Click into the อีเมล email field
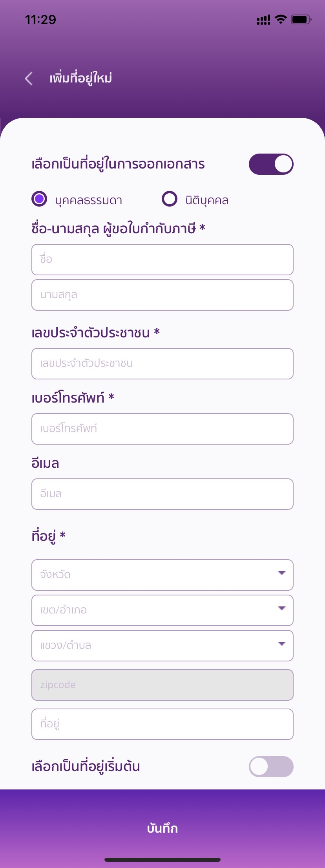This screenshot has width=325, height=868. (162, 494)
